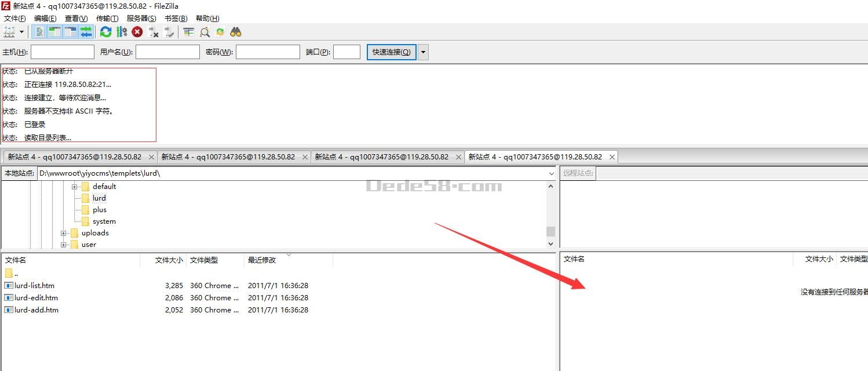The image size is (868, 371).
Task: Toggle directory comparison icon
Action: coord(205,32)
